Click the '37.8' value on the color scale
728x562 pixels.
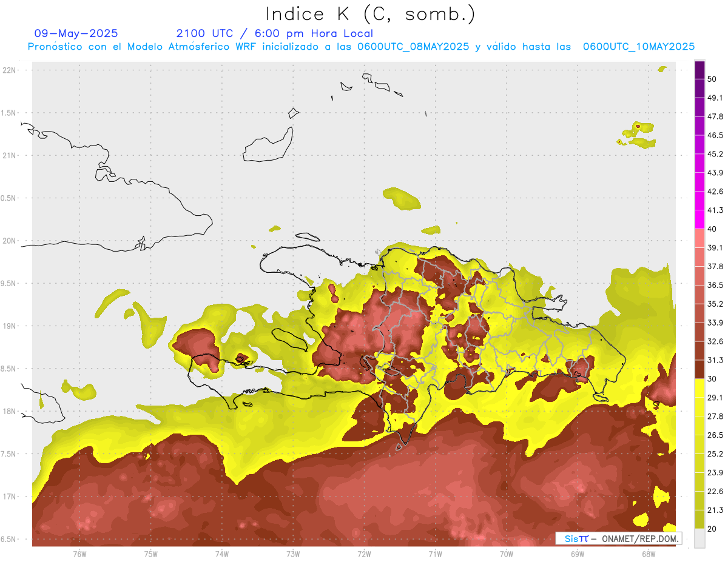[715, 267]
